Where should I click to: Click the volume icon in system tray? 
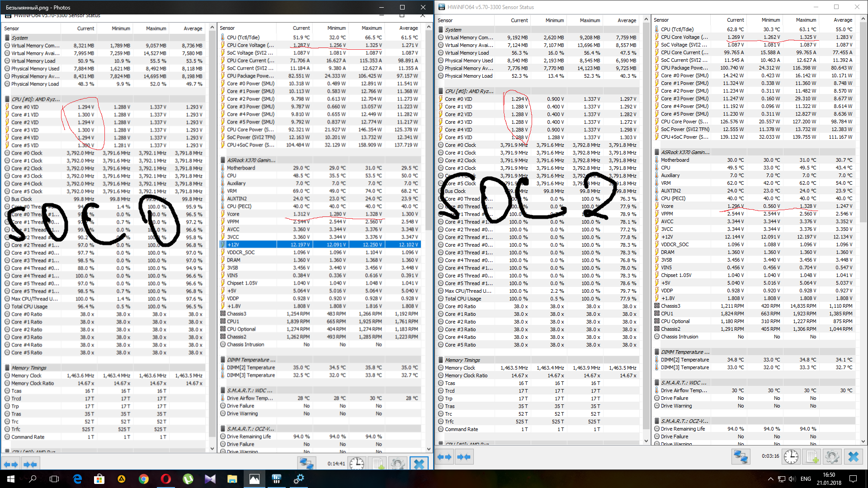pyautogui.click(x=792, y=479)
